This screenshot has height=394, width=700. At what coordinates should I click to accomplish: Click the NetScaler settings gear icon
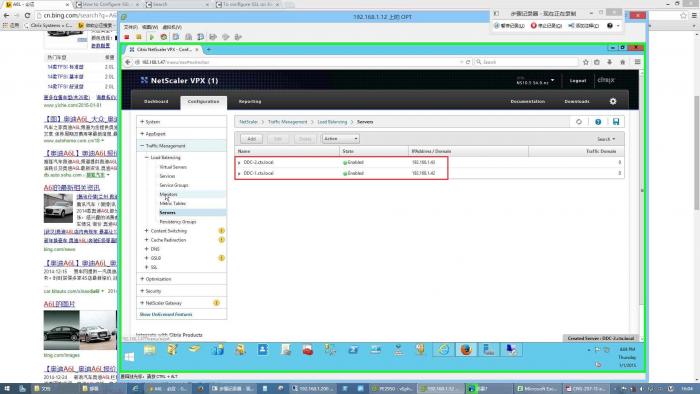coord(613,101)
